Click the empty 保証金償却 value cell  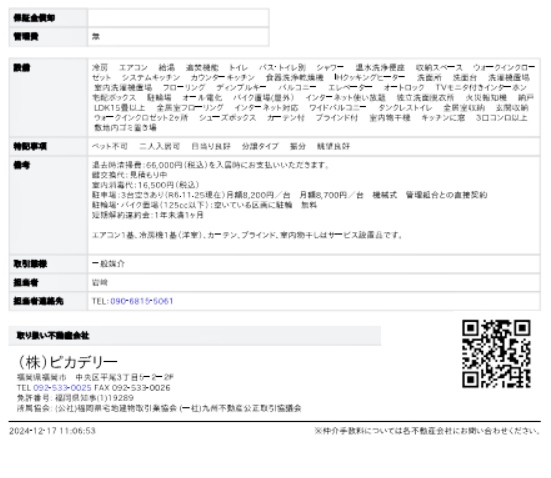pos(179,18)
